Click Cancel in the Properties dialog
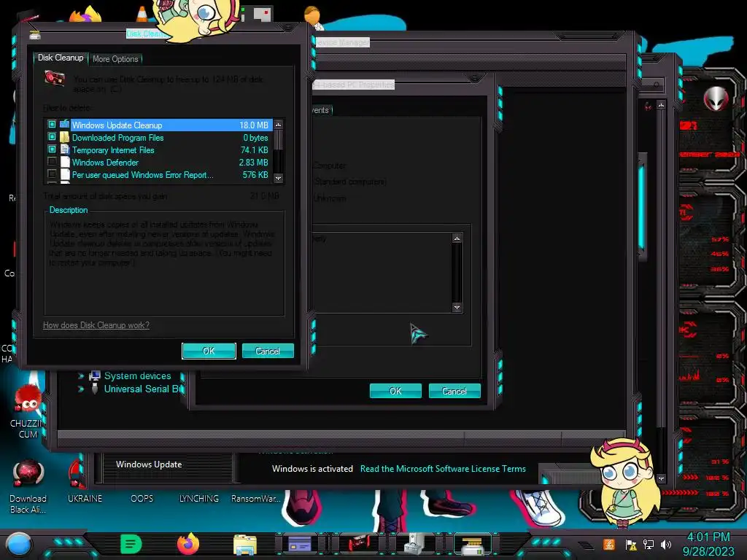Viewport: 747px width, 560px height. click(x=454, y=391)
